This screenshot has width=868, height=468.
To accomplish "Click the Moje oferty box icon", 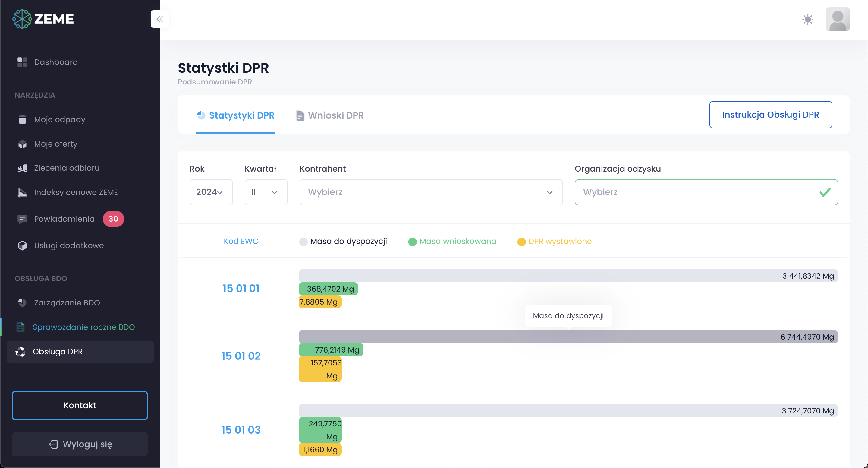I will pos(22,144).
